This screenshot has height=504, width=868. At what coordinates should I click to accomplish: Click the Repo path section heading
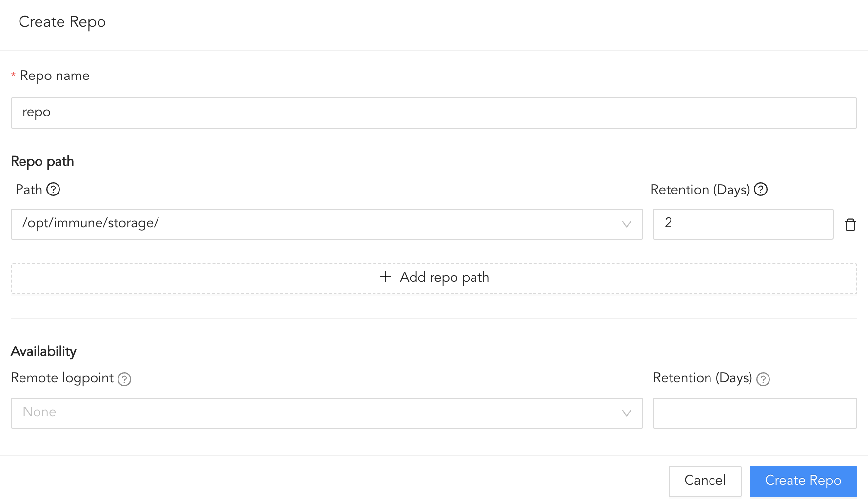[42, 161]
